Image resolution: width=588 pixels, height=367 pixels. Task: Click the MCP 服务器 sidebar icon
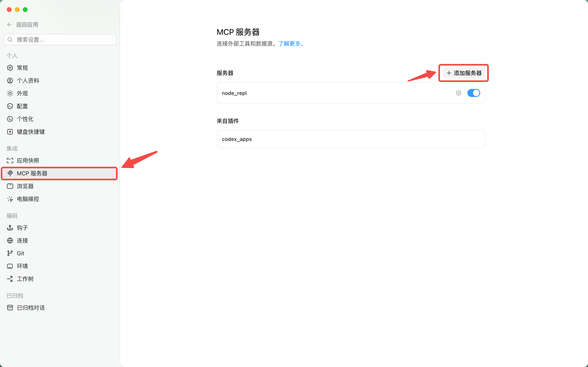click(10, 173)
